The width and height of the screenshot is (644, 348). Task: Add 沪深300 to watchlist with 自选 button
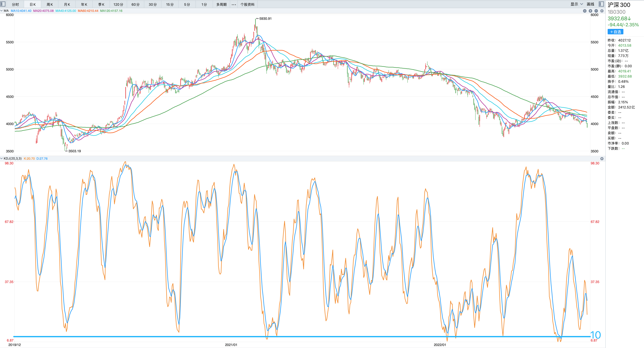pyautogui.click(x=615, y=32)
